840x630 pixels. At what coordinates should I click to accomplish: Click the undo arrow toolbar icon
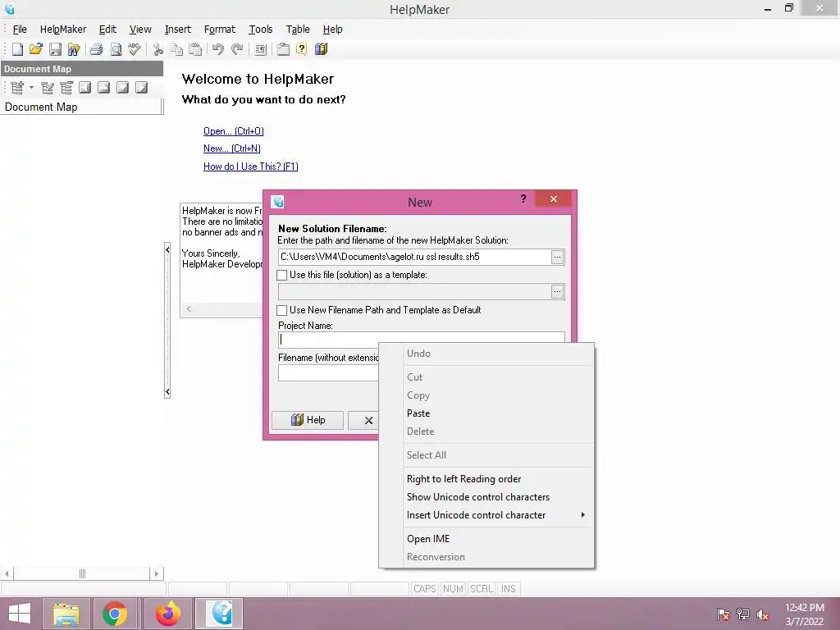coord(217,49)
